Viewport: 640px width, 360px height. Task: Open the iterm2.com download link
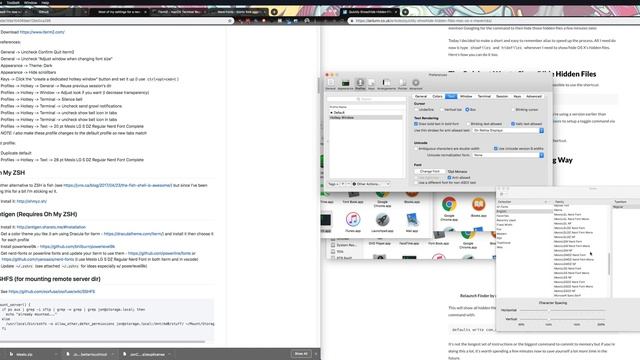(x=42, y=32)
